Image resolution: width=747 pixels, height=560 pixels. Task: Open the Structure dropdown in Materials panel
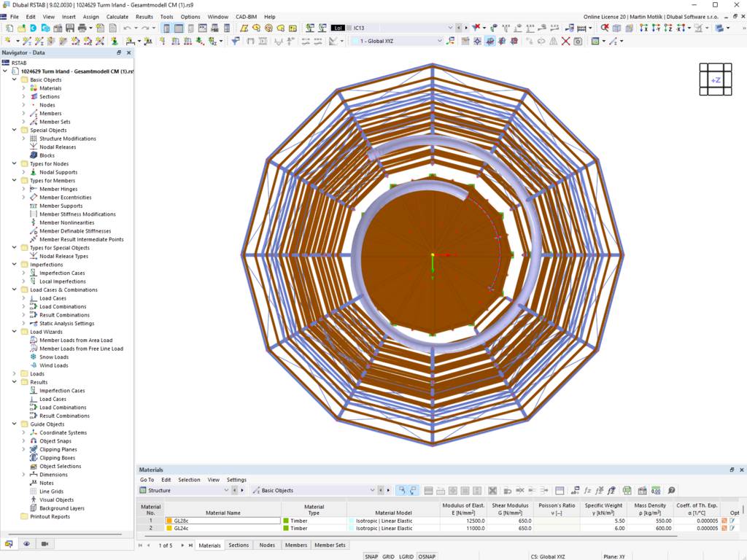[185, 490]
